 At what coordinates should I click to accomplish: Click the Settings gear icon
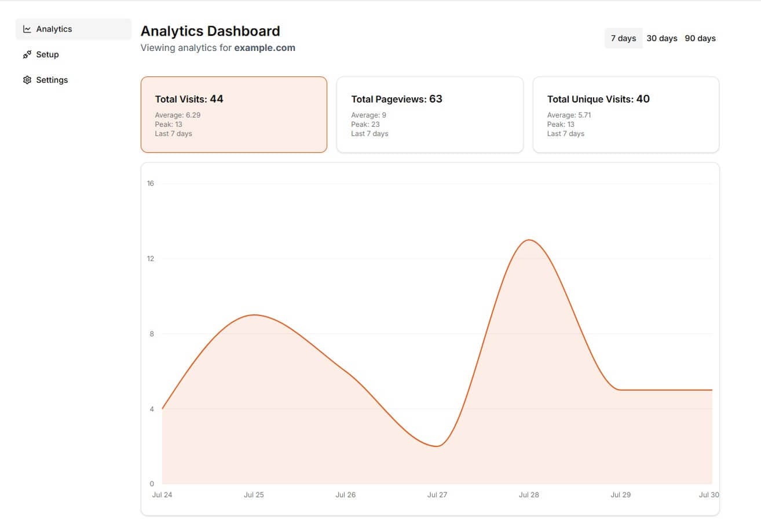tap(27, 80)
